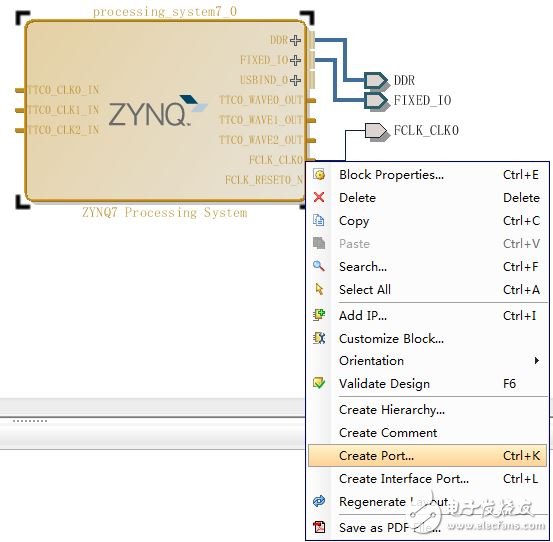
Task: Click the Add IP icon
Action: pyautogui.click(x=319, y=315)
